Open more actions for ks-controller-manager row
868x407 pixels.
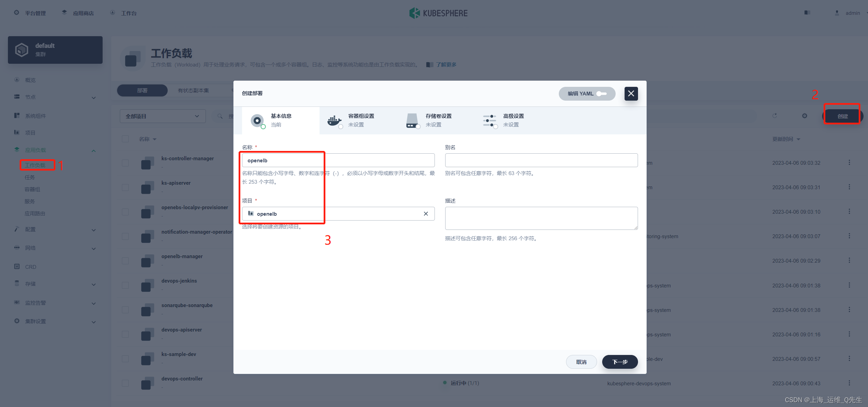click(x=849, y=162)
